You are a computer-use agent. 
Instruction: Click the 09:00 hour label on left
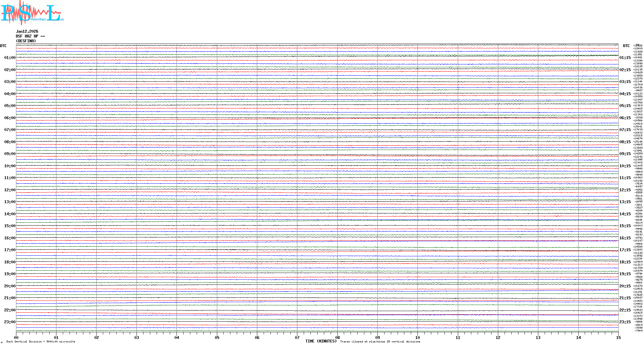coord(10,154)
